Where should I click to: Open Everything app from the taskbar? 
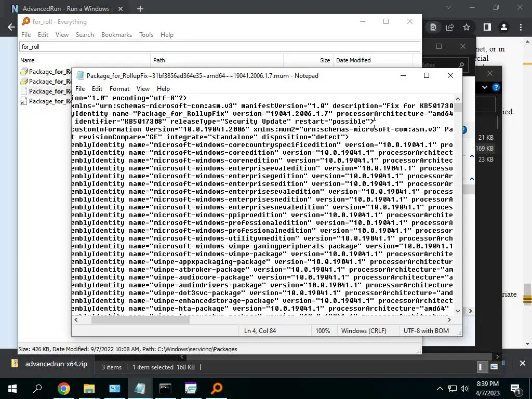[216, 389]
